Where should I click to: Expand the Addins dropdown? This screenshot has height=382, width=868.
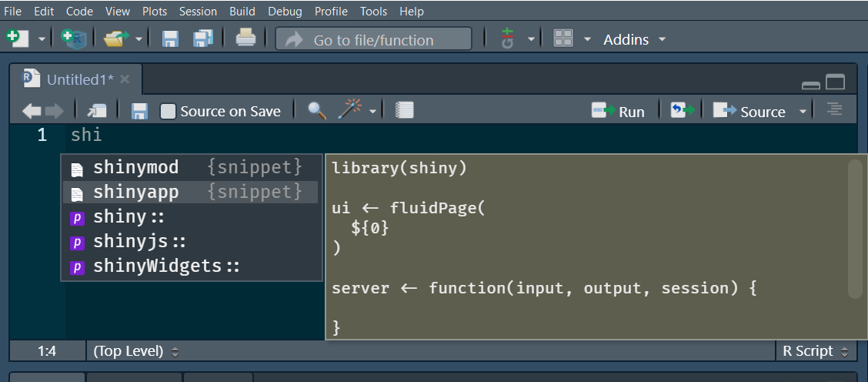click(634, 39)
